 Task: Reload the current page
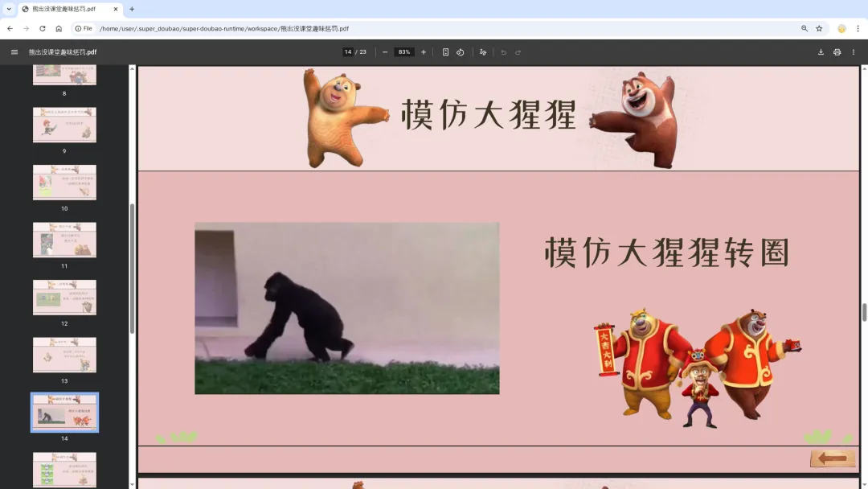[42, 28]
